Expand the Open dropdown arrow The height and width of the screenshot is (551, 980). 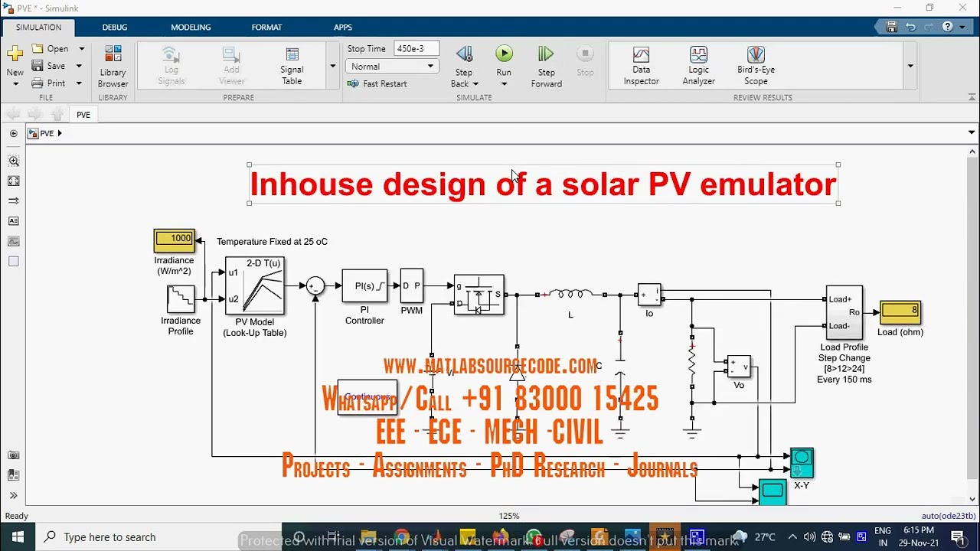click(x=81, y=49)
